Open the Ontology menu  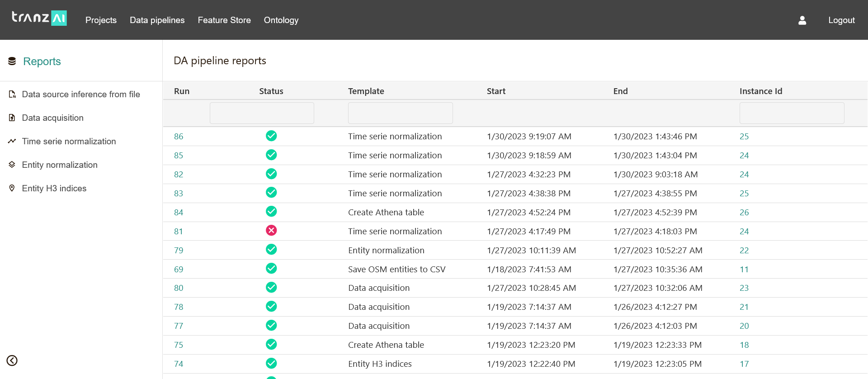click(281, 20)
